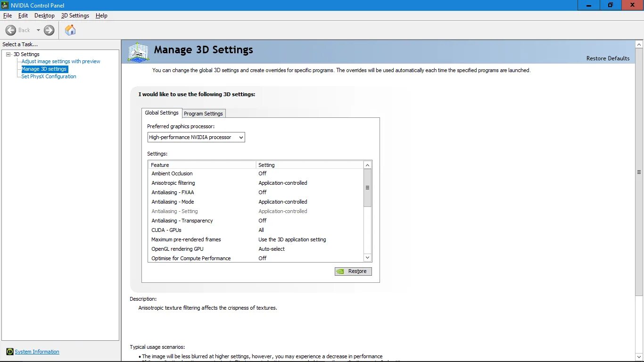Open the Back history dropdown arrow
Screen dimensions: 644x362
tap(38, 30)
